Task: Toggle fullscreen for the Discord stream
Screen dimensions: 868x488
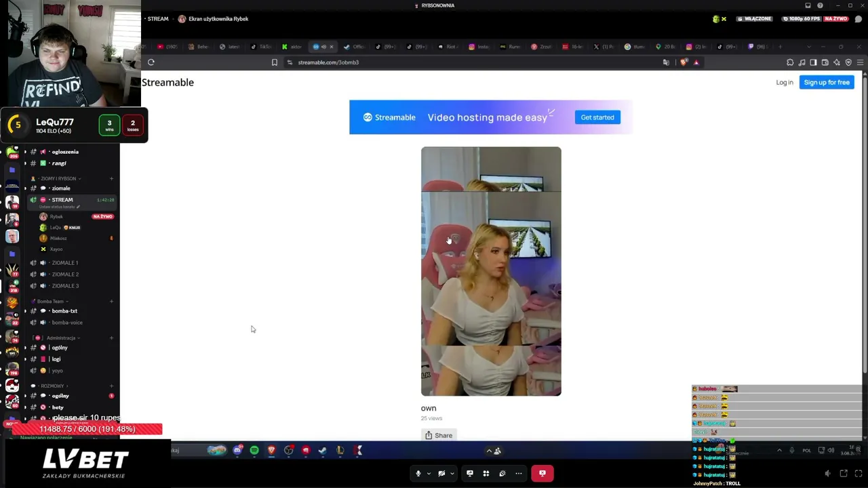Action: [x=859, y=473]
